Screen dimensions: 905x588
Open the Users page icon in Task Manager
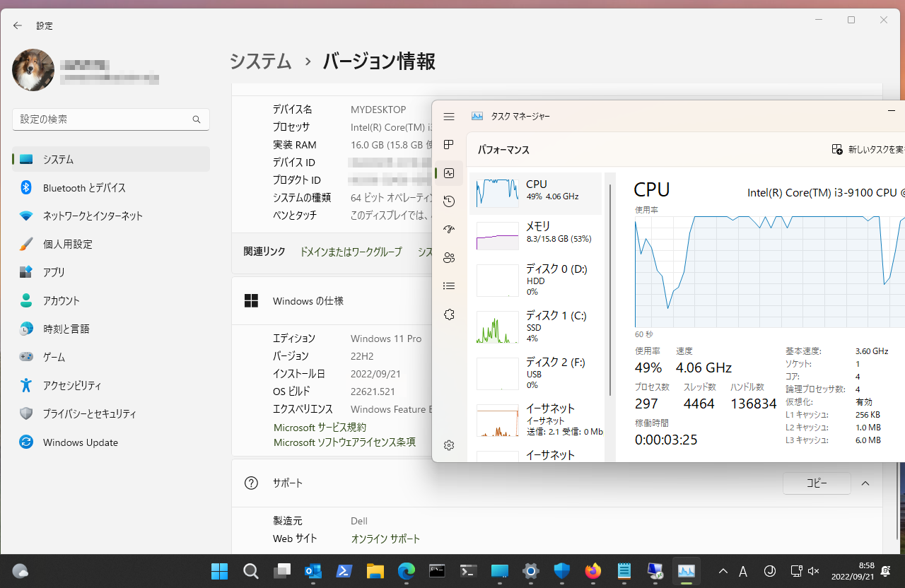tap(449, 258)
